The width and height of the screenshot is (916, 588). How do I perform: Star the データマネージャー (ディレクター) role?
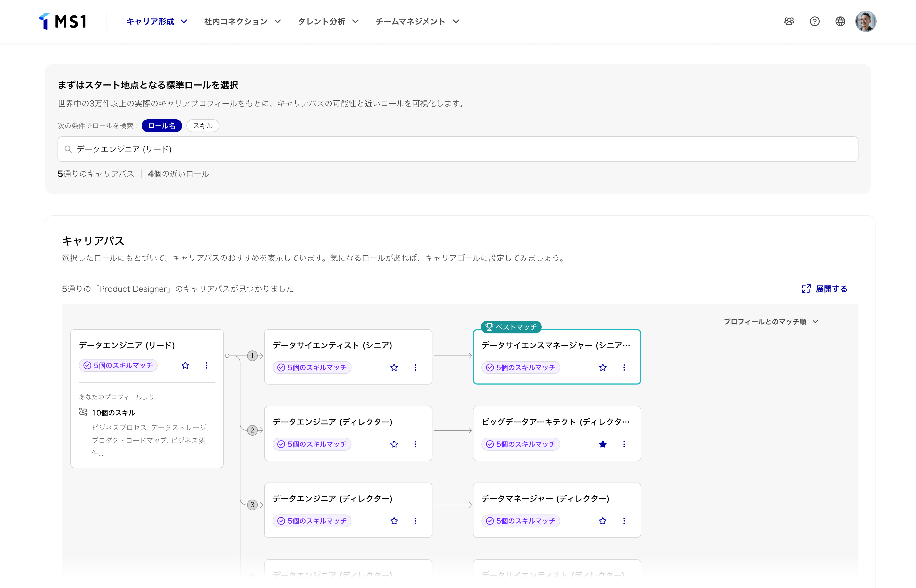pyautogui.click(x=603, y=521)
